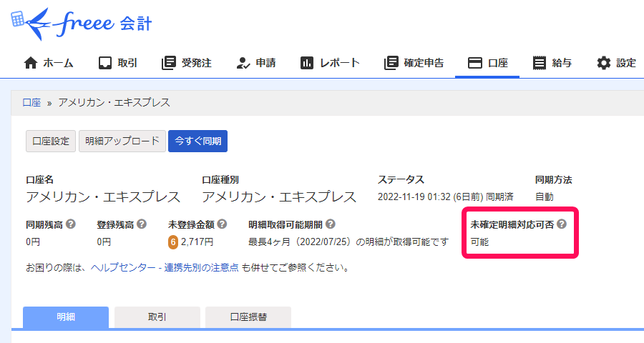Click the 口座設定 button
This screenshot has width=644, height=343.
pos(51,141)
